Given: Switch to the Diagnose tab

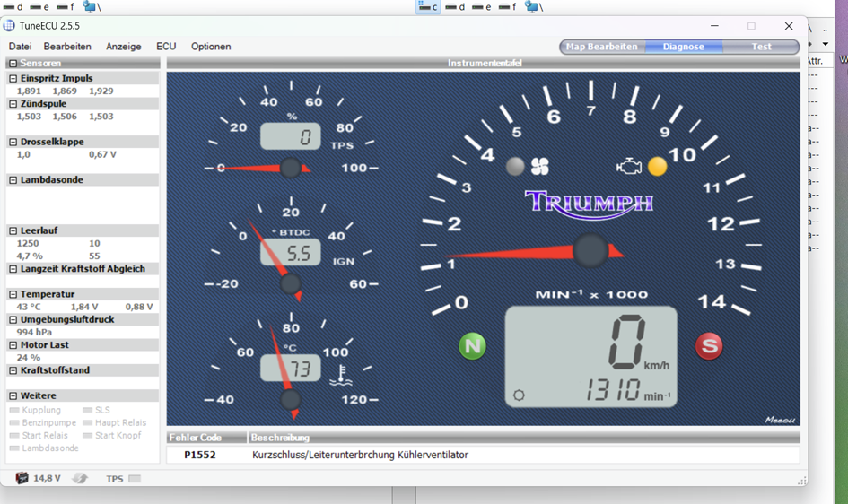Looking at the screenshot, I should 684,47.
